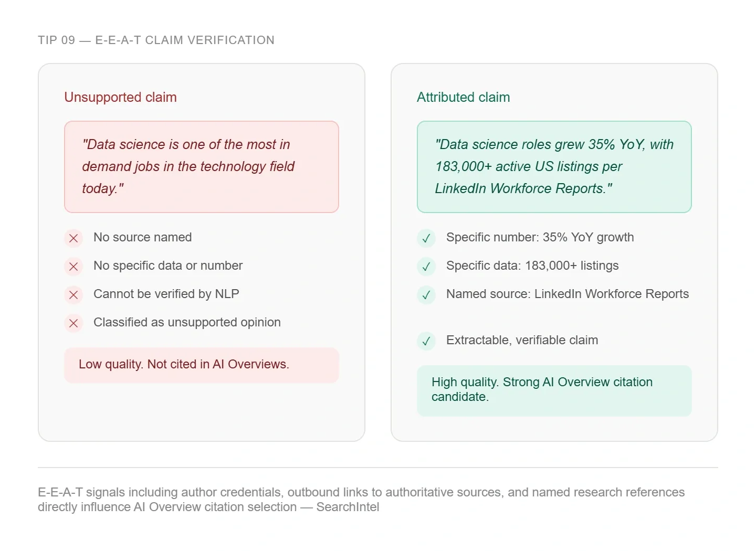Click the SearchIntel attribution in the footer

348,507
